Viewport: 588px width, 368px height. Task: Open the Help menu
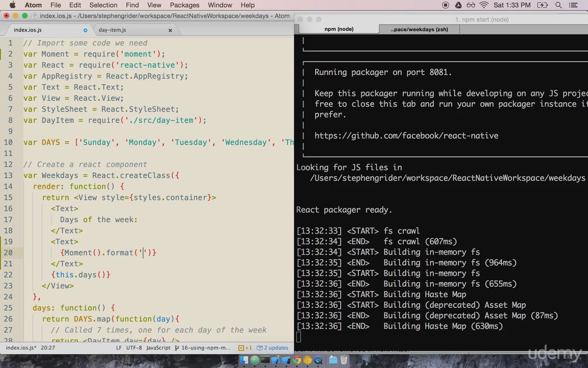point(248,5)
